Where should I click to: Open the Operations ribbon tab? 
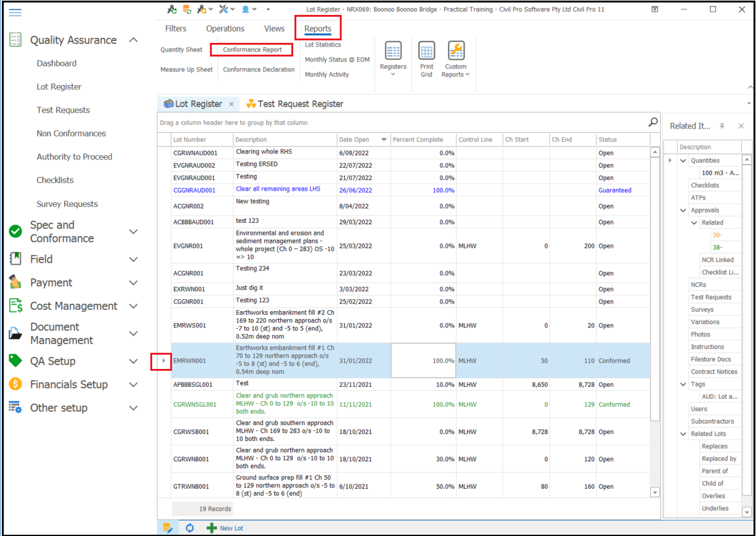click(225, 29)
